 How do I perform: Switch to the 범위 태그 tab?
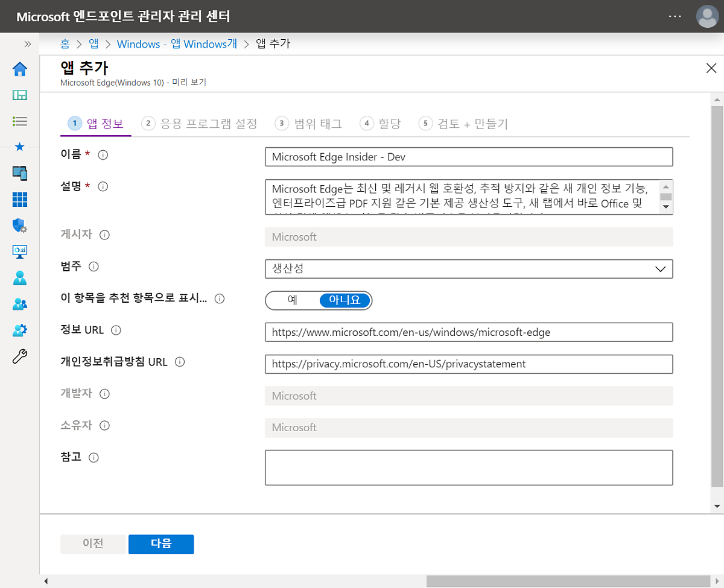(x=308, y=124)
